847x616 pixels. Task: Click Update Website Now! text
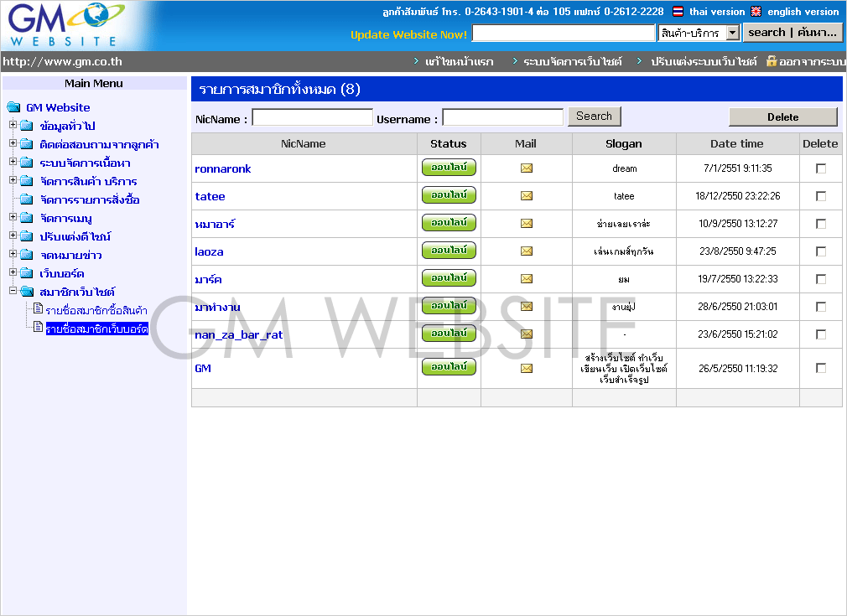tap(408, 34)
